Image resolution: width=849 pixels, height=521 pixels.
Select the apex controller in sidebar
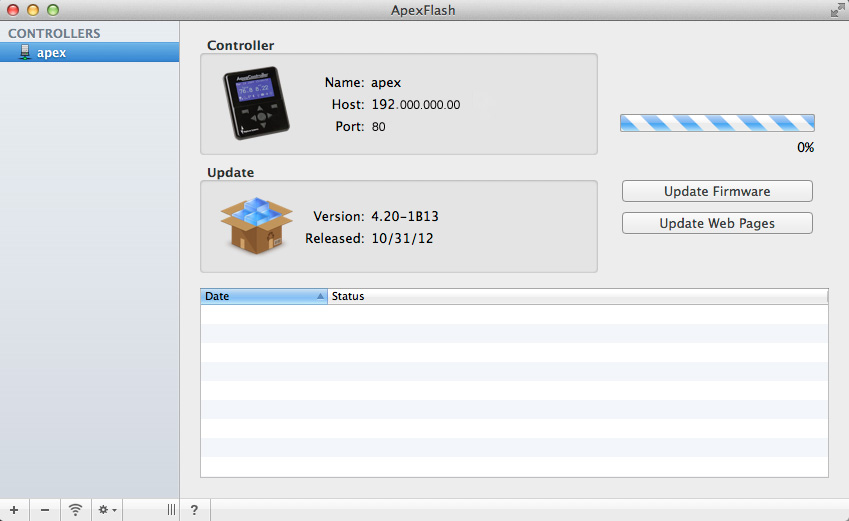[x=89, y=53]
